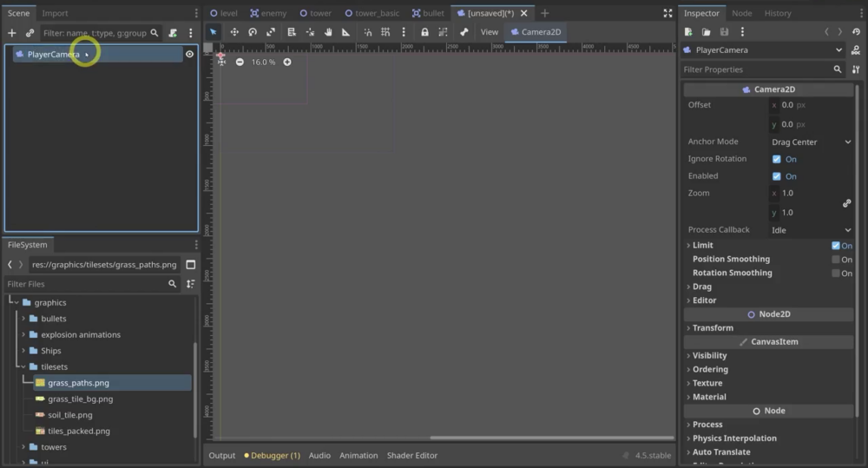Switch to the level scene tab
The height and width of the screenshot is (468, 868).
224,13
